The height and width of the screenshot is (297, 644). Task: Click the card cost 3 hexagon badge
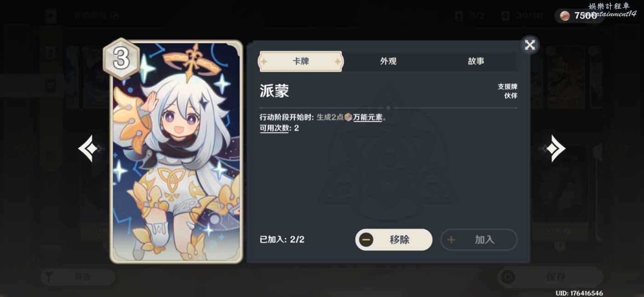tap(121, 59)
